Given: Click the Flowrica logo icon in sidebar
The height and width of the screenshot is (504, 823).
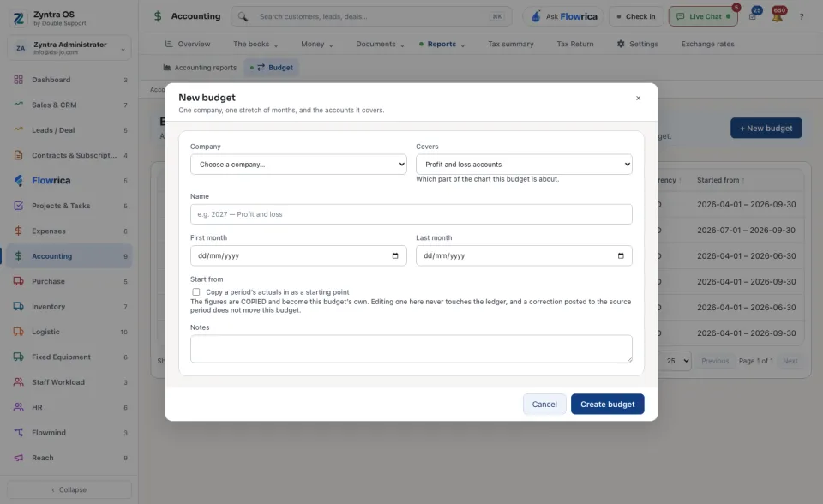Looking at the screenshot, I should coord(18,180).
